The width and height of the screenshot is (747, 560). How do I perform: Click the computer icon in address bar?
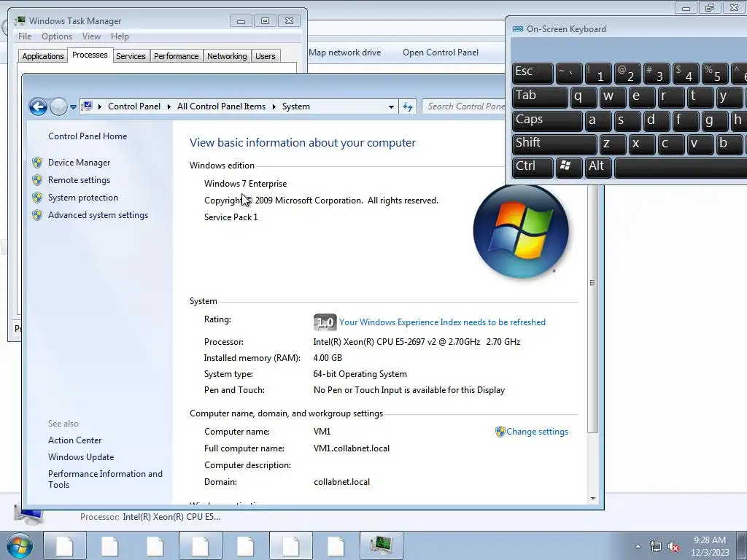87,106
